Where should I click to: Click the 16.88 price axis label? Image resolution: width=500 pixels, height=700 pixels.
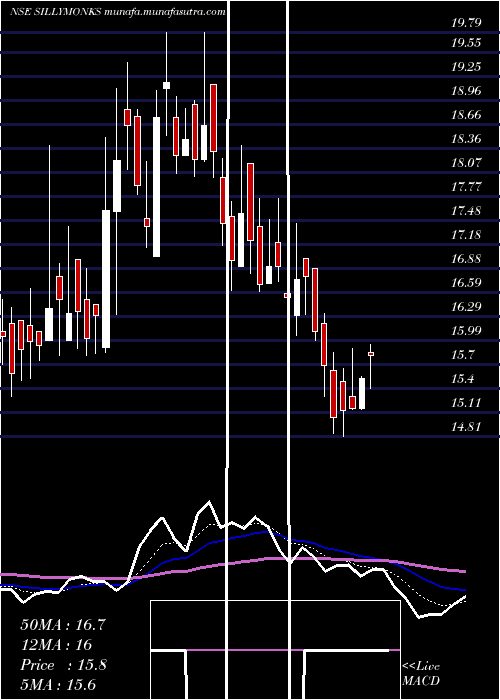(x=466, y=259)
